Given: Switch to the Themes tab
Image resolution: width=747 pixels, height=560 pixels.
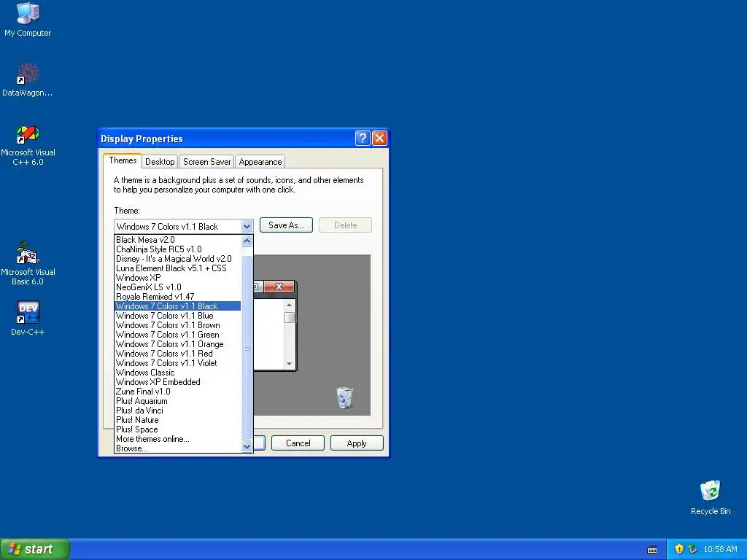Looking at the screenshot, I should coord(123,160).
